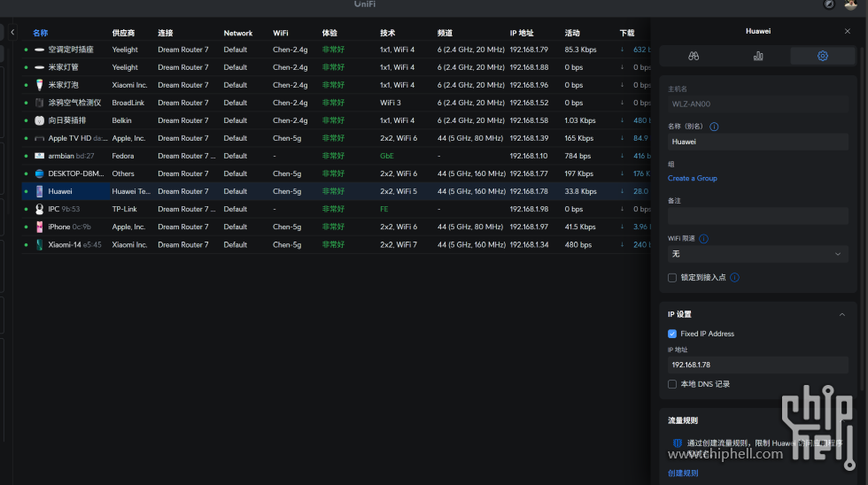
Task: Enable the 本地 DNS 记录 checkbox
Action: tap(672, 384)
